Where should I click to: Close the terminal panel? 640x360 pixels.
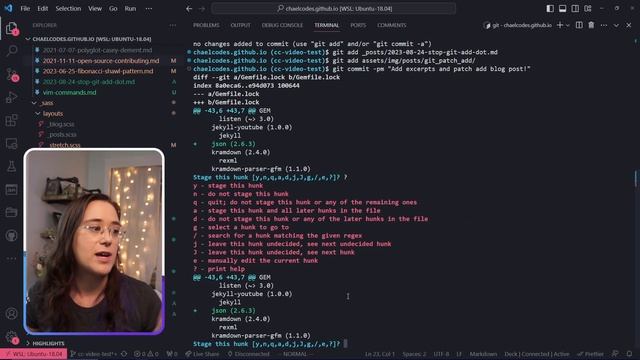pyautogui.click(x=629, y=25)
